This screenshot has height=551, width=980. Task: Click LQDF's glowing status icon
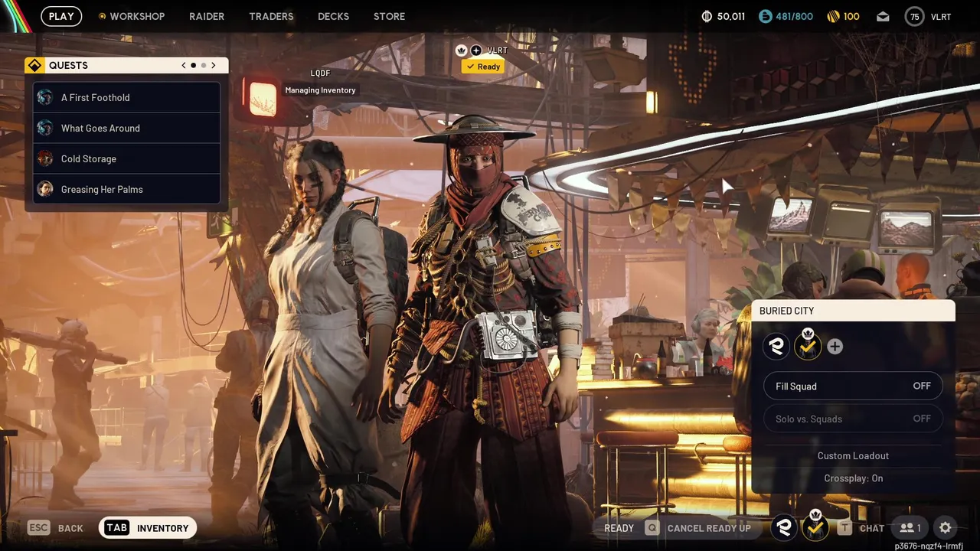coord(263,98)
